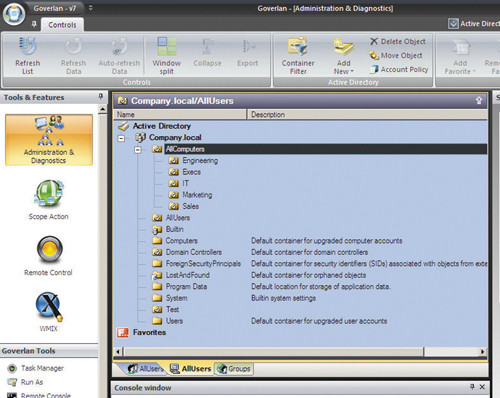The width and height of the screenshot is (500, 398).
Task: Open Remote Console under Goverlan Tools
Action: coord(39,395)
